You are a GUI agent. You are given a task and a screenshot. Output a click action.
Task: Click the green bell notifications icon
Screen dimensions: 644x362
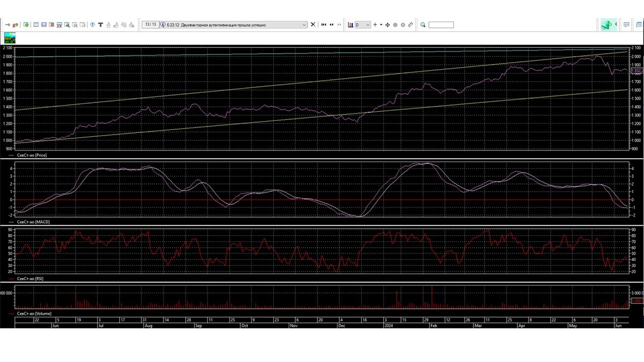(x=607, y=25)
